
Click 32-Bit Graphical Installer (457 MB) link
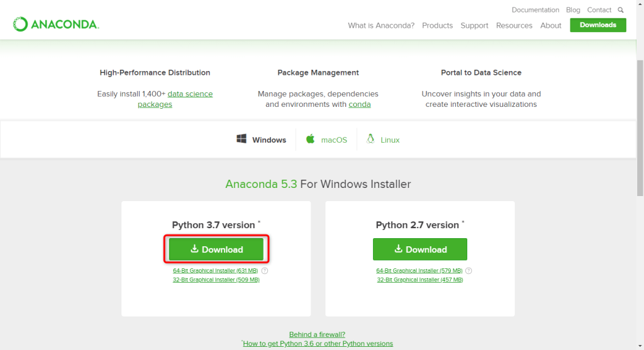pos(420,280)
